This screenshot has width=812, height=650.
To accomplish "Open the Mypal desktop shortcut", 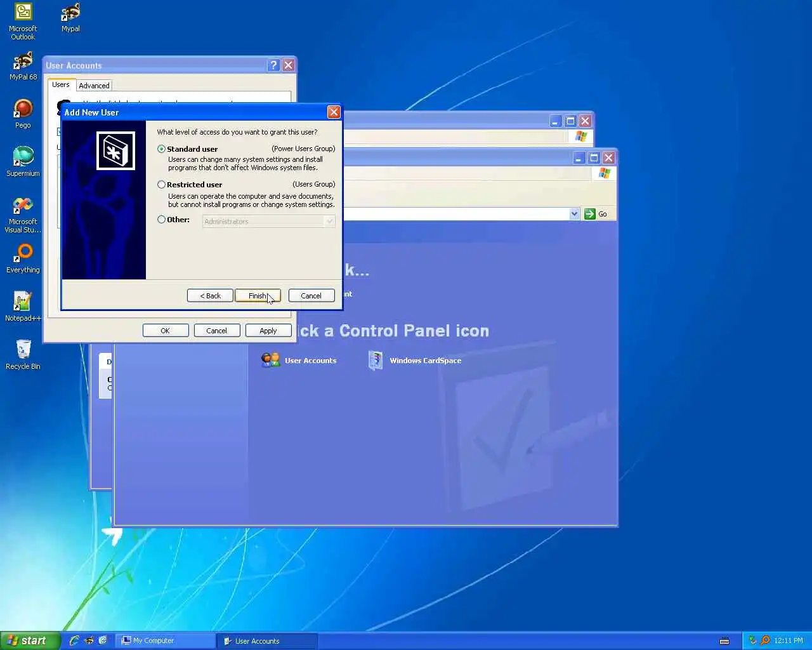I will tap(70, 17).
